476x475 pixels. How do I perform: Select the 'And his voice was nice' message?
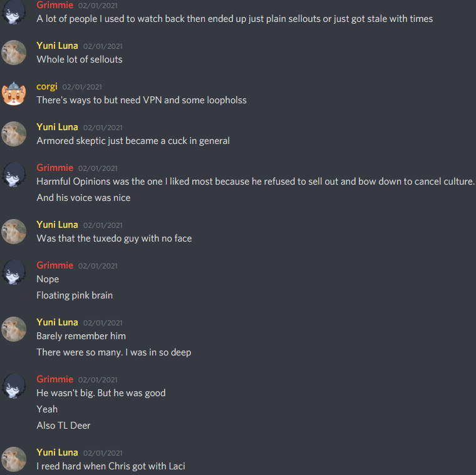(83, 198)
